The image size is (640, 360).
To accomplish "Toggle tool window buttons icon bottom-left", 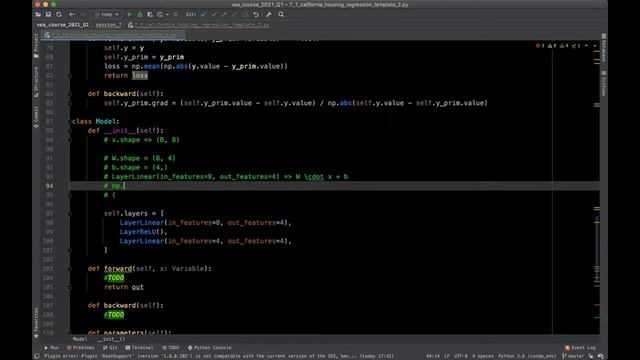I will (37, 356).
